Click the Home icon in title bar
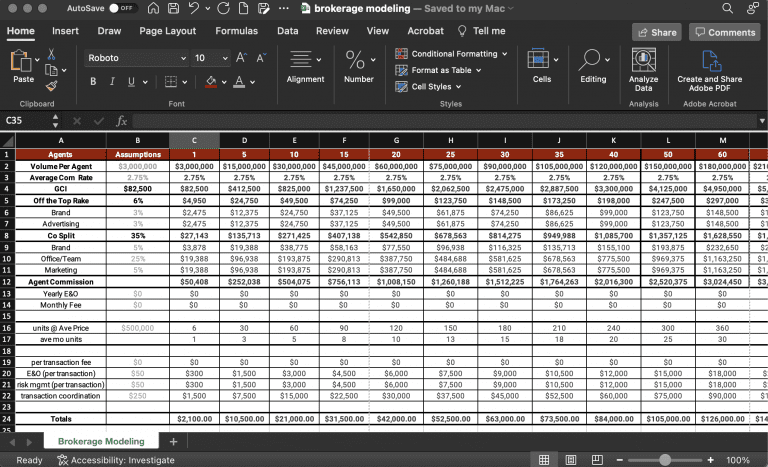Image resolution: width=768 pixels, height=467 pixels. (153, 8)
